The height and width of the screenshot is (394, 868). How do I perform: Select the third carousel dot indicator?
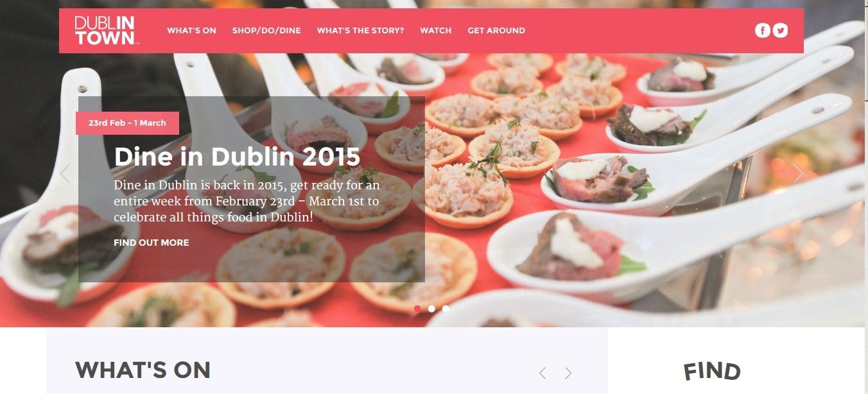point(446,309)
